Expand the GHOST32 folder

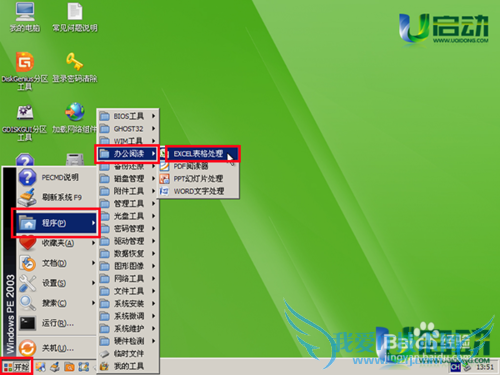click(128, 129)
